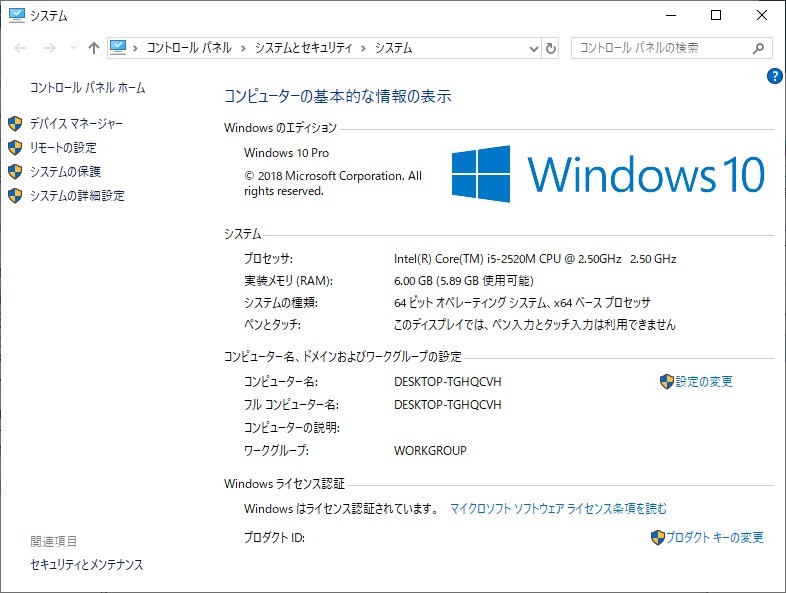
Task: Click full computer name in フル コンピューター名 row
Action: coord(448,405)
